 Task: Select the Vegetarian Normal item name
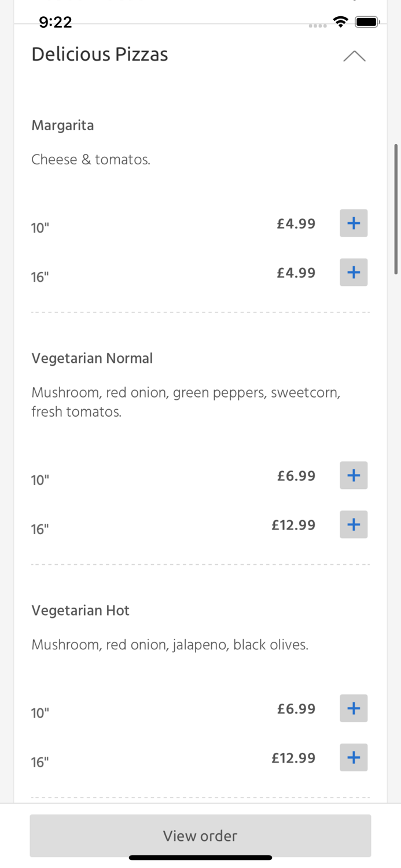pos(92,358)
